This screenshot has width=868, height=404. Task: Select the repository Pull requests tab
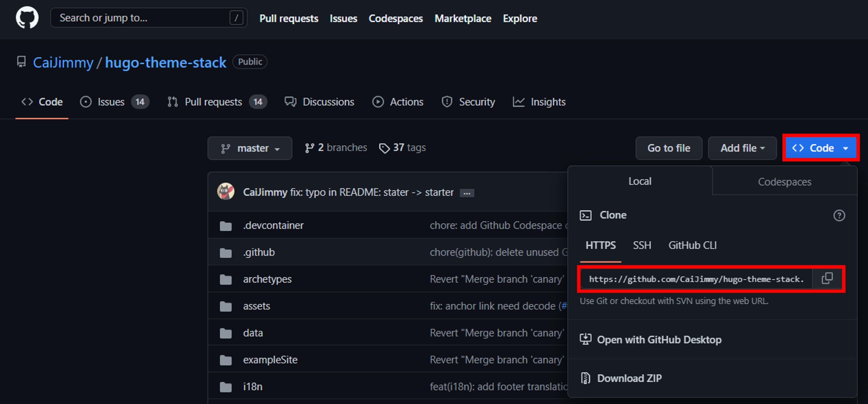point(217,102)
